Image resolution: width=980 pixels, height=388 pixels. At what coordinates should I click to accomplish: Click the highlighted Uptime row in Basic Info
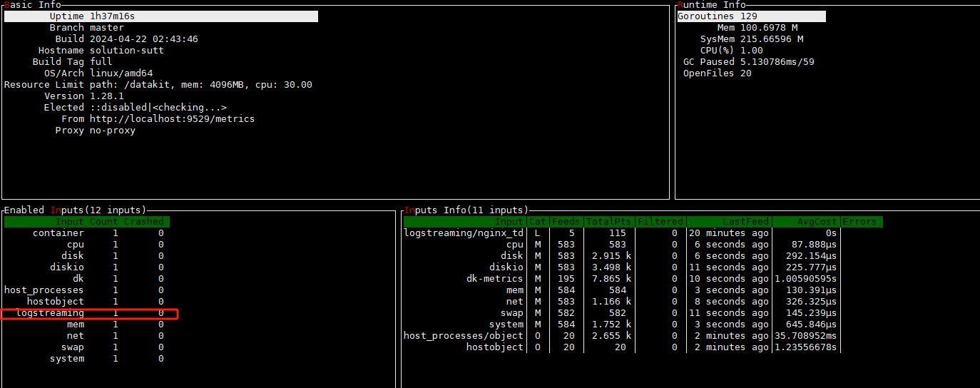[x=160, y=16]
